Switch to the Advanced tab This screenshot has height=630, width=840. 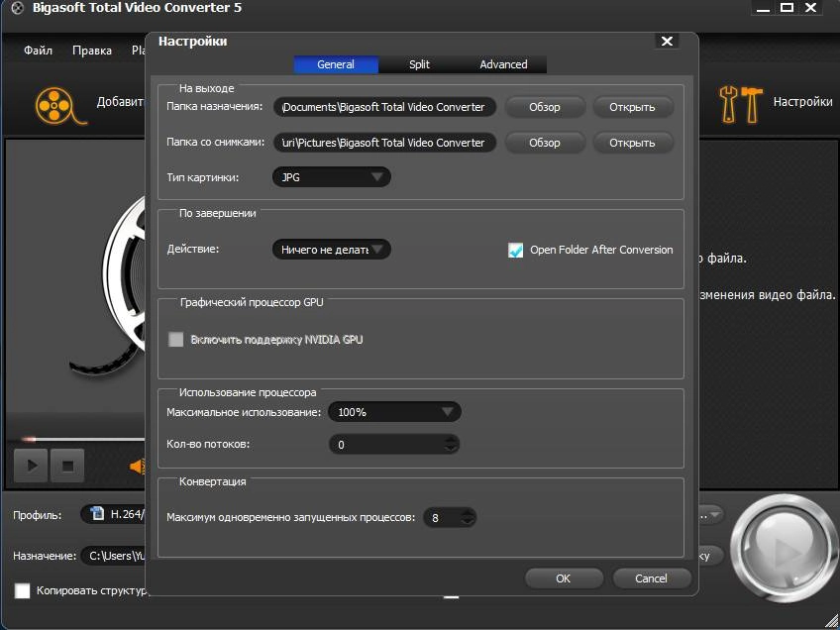coord(503,64)
